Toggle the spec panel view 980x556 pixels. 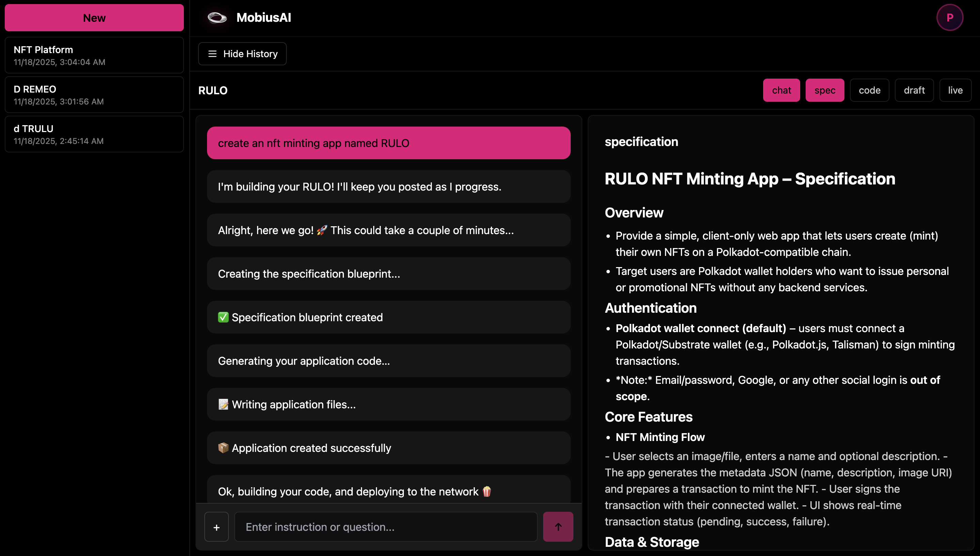(x=824, y=90)
